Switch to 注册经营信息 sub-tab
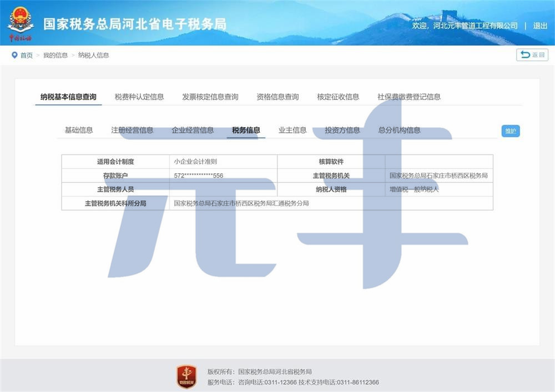Screen dimensions: 555x392 pos(132,130)
